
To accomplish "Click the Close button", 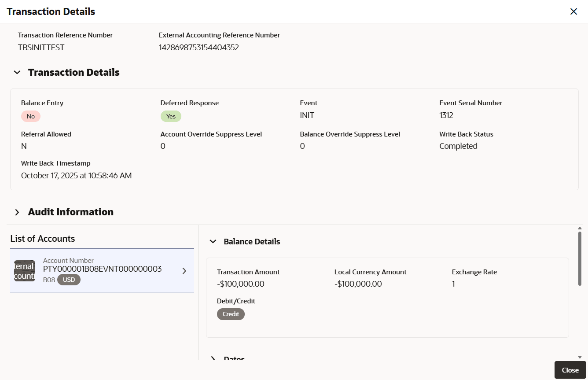I will 570,370.
